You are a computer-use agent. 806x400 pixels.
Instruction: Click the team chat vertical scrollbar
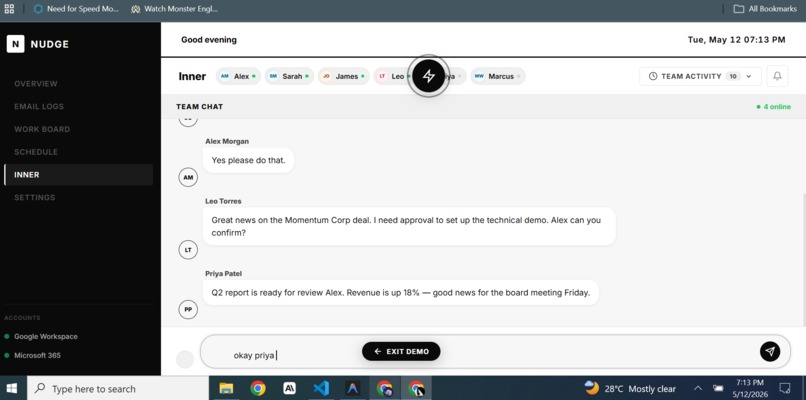click(x=803, y=260)
